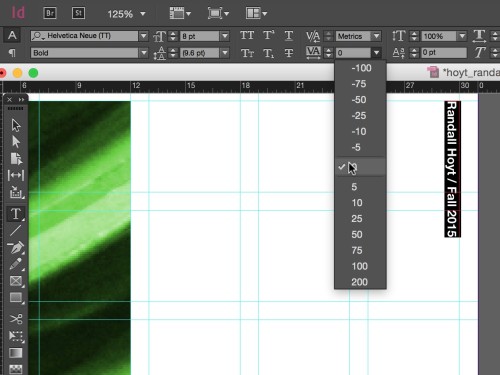The height and width of the screenshot is (375, 500).
Task: Toggle Small Caps (Tt) formatting
Action: pyautogui.click(x=247, y=53)
